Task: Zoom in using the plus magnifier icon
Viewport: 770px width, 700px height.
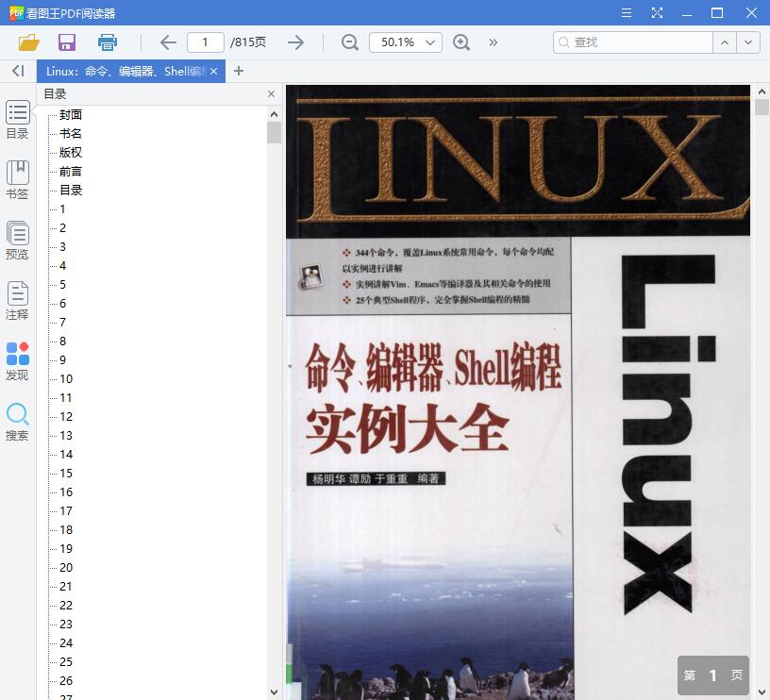Action: coord(461,42)
